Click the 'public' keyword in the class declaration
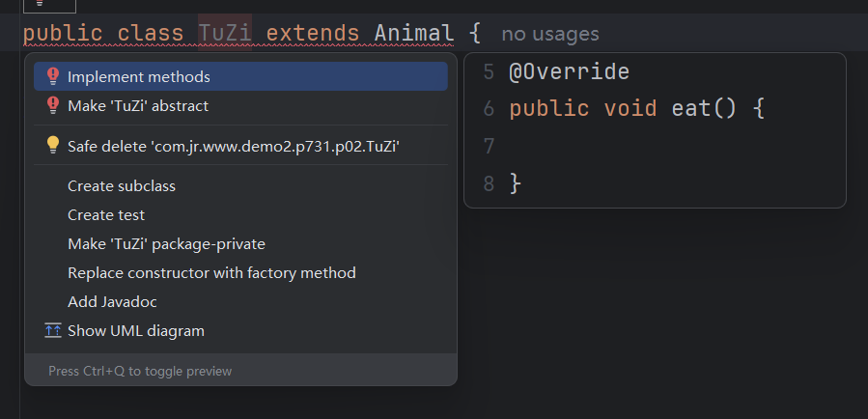 click(63, 33)
